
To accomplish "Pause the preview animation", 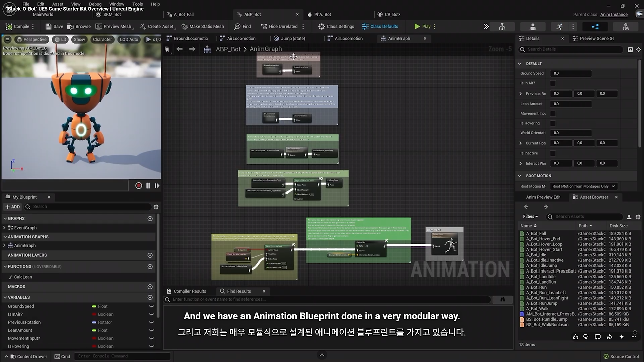I will pos(148,186).
